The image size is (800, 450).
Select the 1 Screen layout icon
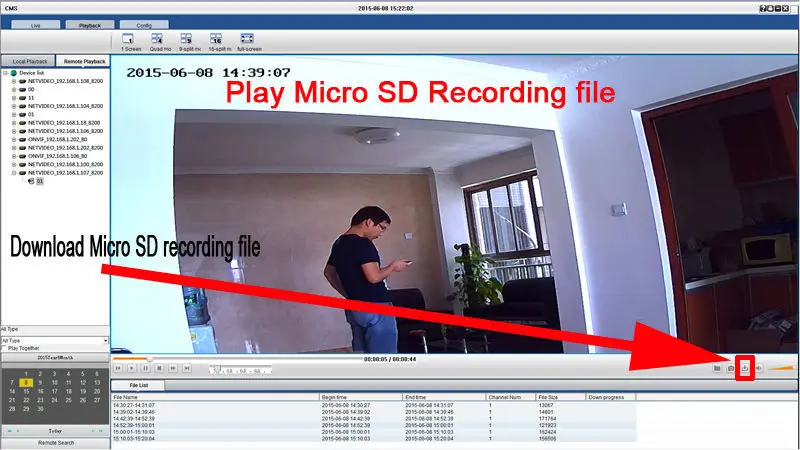tap(128, 39)
